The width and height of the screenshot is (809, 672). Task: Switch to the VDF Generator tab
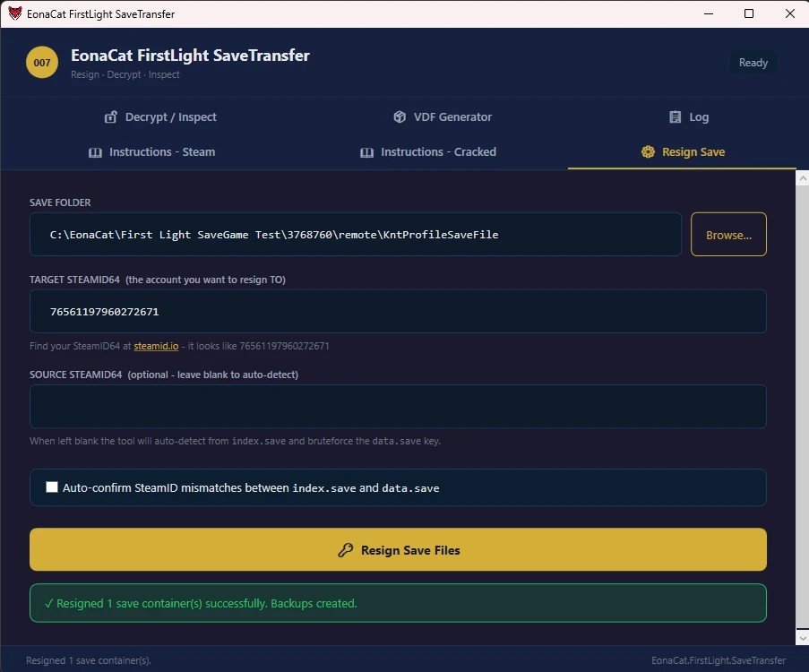point(443,117)
